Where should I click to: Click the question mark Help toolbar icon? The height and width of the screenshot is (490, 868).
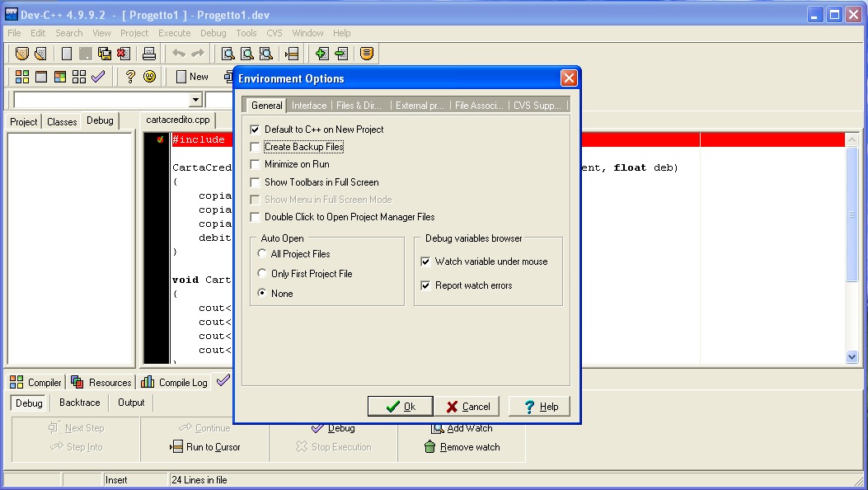click(x=130, y=77)
